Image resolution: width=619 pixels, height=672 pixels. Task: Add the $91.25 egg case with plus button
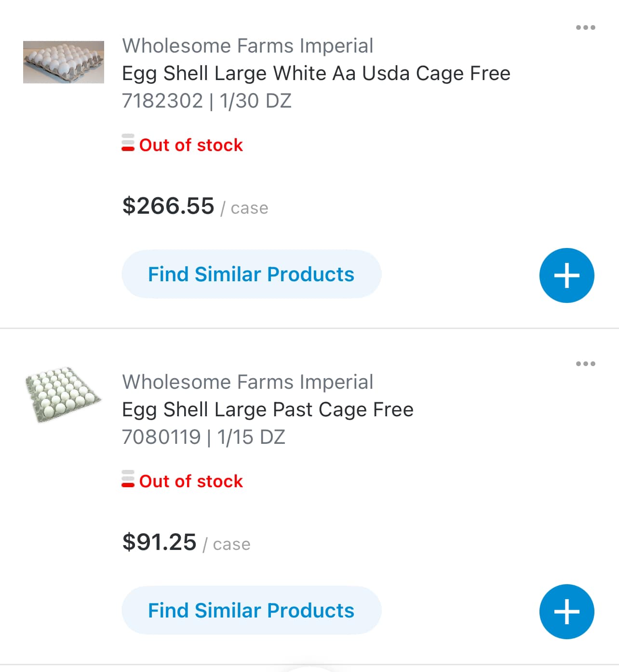(566, 612)
